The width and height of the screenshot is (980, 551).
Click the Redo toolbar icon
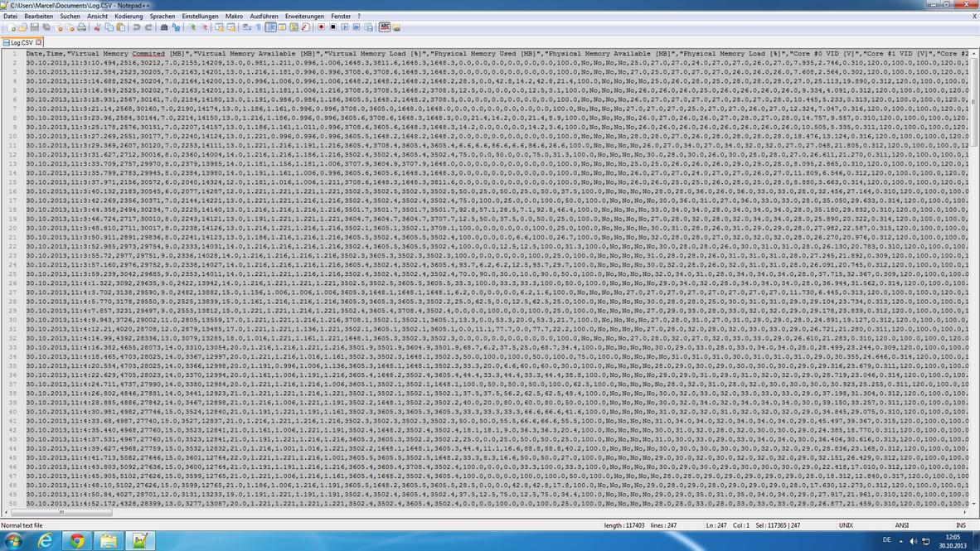click(x=148, y=27)
